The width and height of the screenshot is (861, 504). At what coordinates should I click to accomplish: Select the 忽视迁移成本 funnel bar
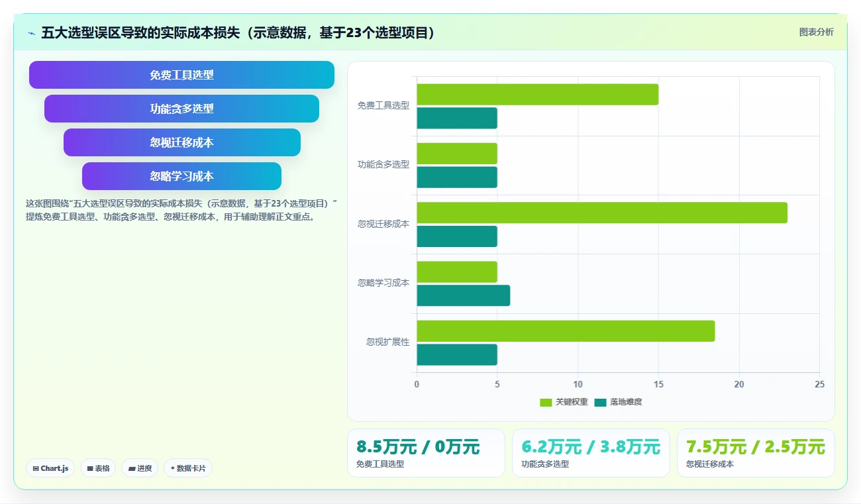181,142
